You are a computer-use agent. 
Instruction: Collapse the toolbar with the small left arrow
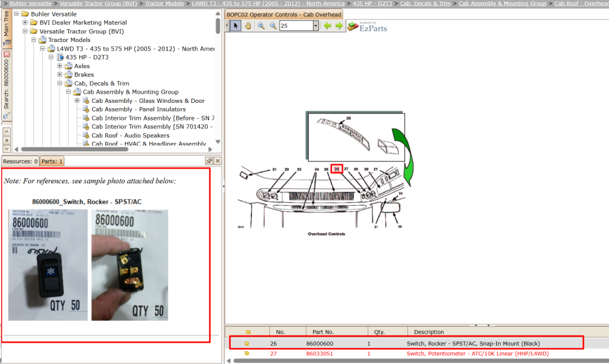[227, 26]
